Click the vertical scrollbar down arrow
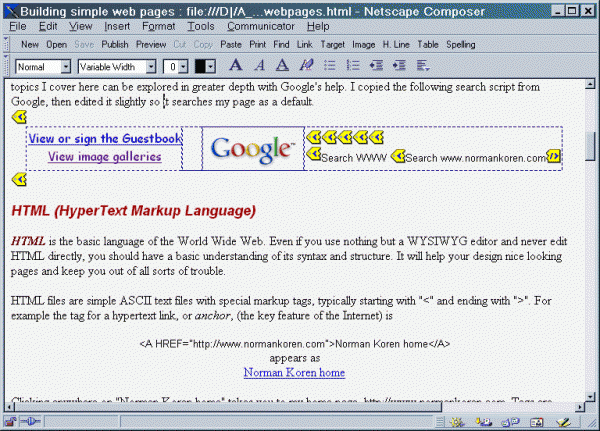Image resolution: width=600 pixels, height=431 pixels. click(x=590, y=397)
